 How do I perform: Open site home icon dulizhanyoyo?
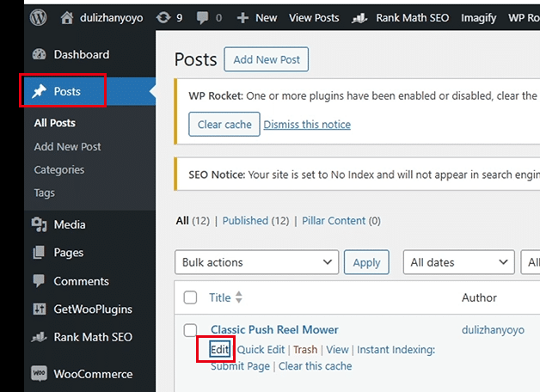(x=67, y=17)
